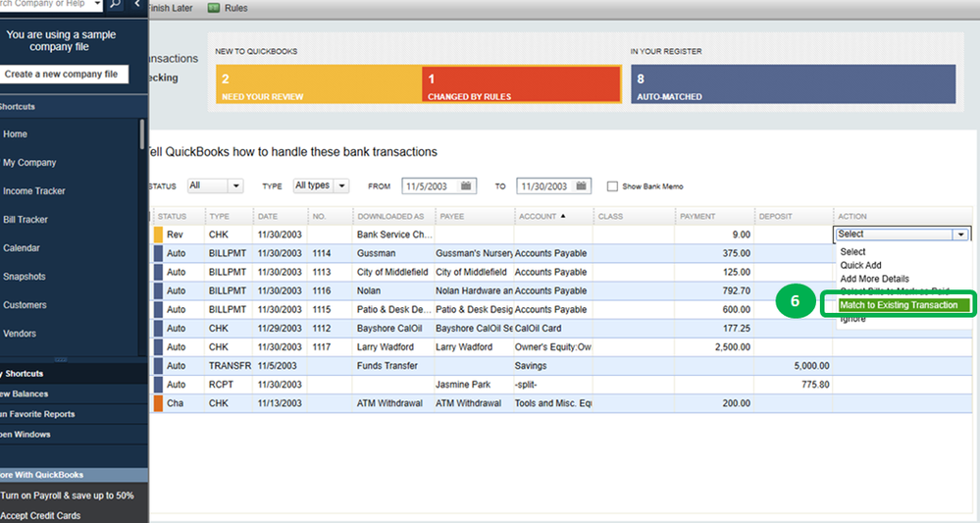Select Run Favorite Reports sidebar tab
Image resolution: width=980 pixels, height=523 pixels.
point(74,414)
